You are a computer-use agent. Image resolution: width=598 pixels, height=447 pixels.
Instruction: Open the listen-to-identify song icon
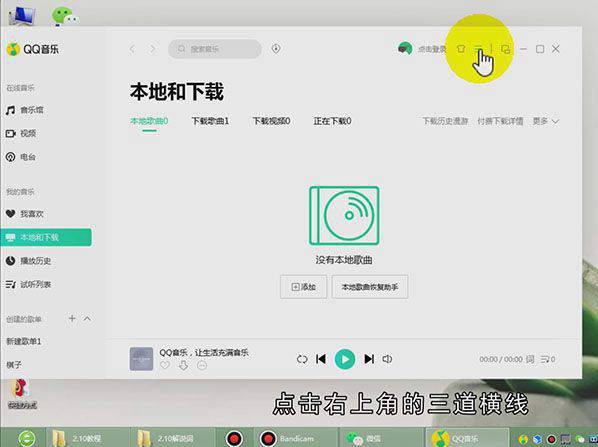(x=276, y=48)
